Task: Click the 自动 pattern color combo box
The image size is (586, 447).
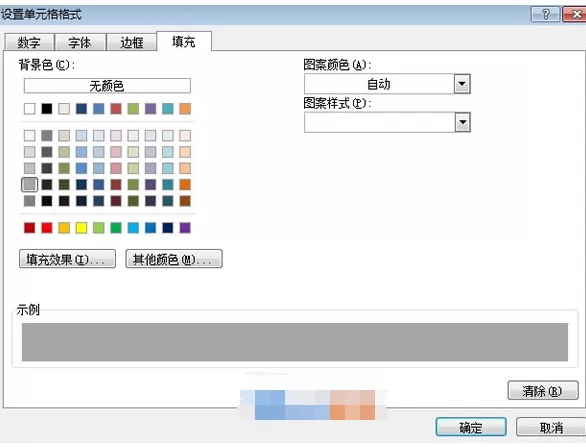Action: click(x=387, y=84)
